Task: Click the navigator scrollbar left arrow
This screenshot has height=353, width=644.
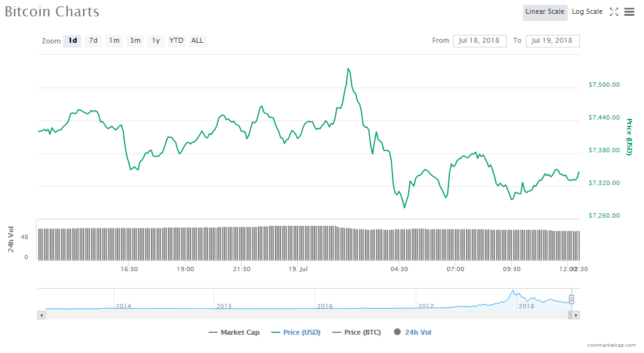Action: click(x=42, y=315)
